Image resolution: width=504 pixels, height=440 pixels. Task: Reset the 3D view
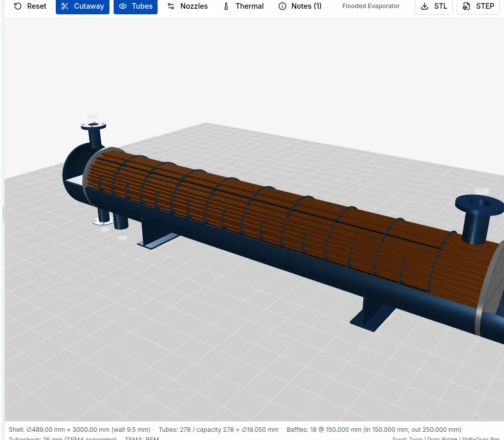click(30, 6)
